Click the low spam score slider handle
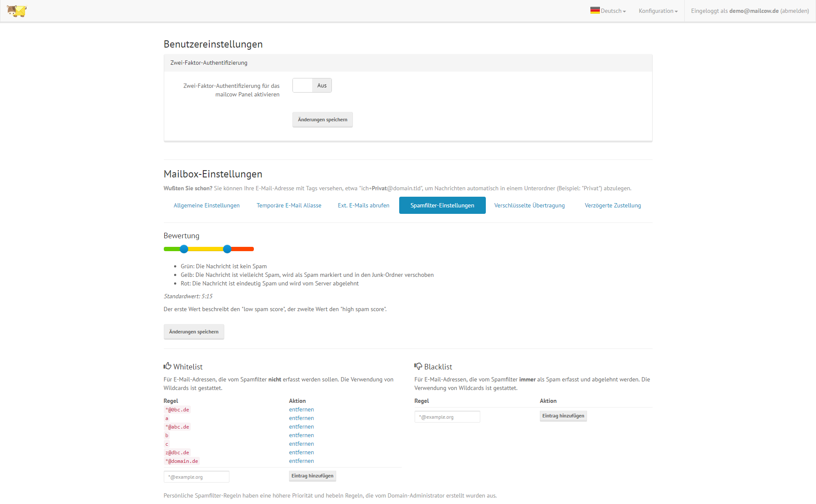Viewport: 816px width, 504px height. pyautogui.click(x=184, y=249)
